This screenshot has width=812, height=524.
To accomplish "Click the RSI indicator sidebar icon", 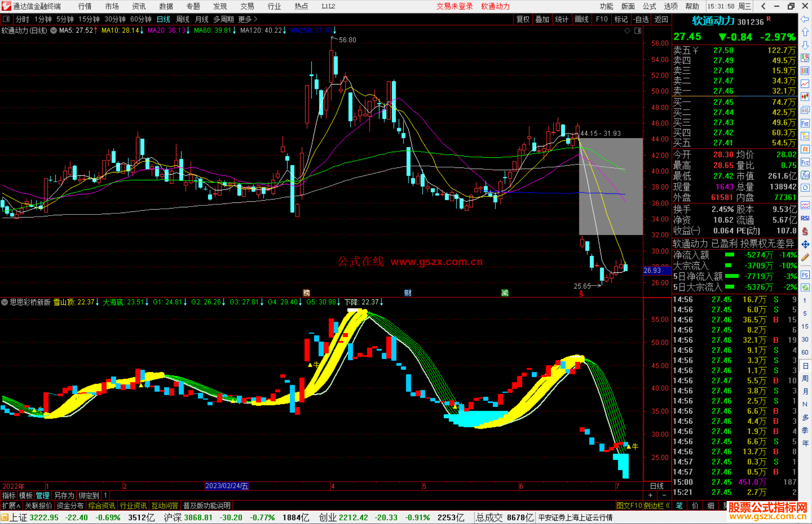I will coord(805,218).
